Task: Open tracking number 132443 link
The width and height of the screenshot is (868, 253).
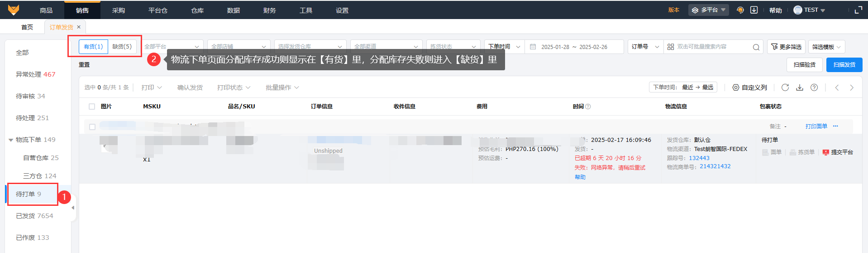Action: click(x=699, y=158)
